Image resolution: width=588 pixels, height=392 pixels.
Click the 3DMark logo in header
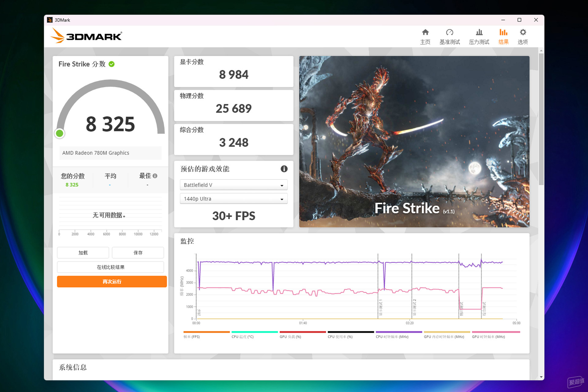click(x=86, y=36)
